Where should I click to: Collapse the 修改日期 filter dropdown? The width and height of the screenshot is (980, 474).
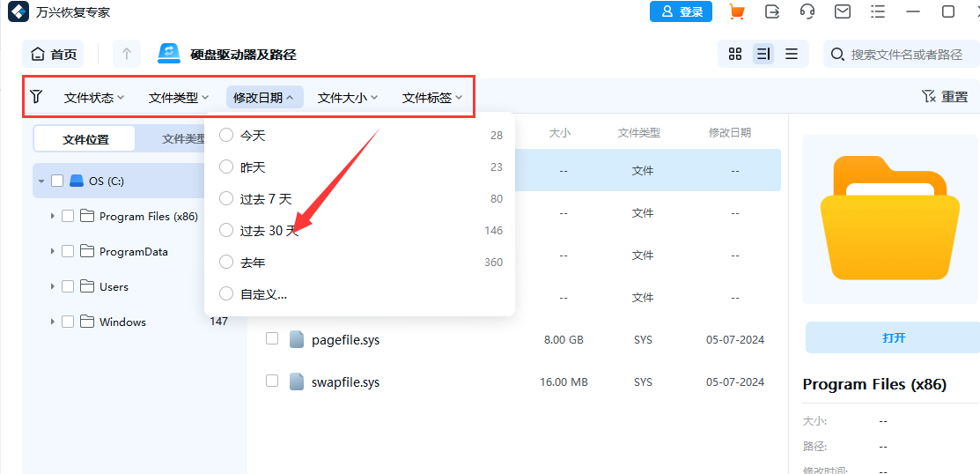click(x=265, y=97)
